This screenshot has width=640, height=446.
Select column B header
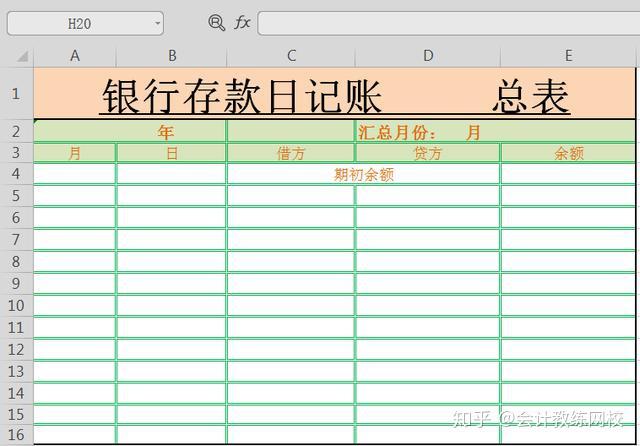172,56
